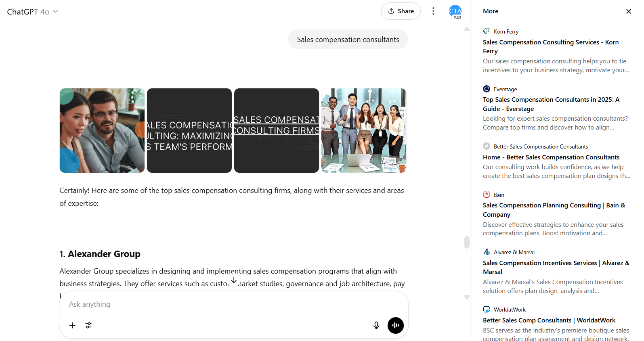
Task: Click the Everstage favicon icon
Action: pyautogui.click(x=487, y=89)
